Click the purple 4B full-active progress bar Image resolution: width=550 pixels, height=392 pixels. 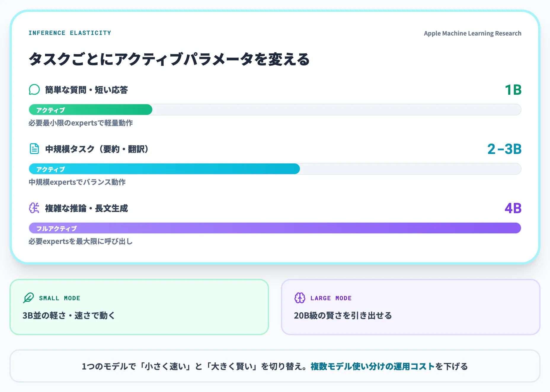(x=275, y=228)
